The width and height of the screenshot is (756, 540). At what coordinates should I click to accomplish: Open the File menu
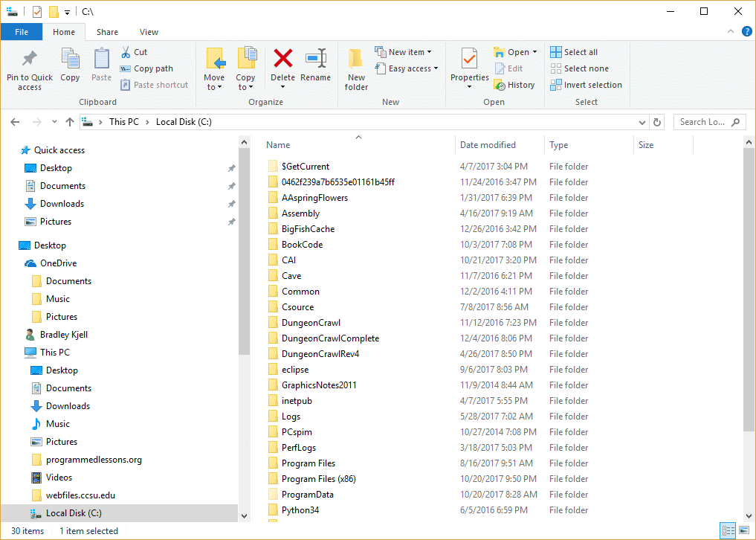[x=22, y=32]
